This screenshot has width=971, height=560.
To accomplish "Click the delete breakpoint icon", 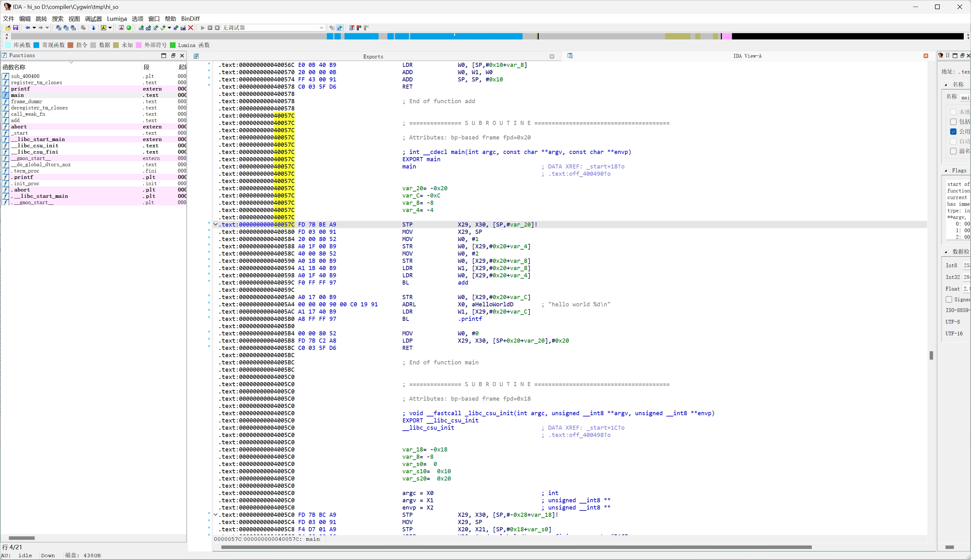I will pyautogui.click(x=366, y=28).
